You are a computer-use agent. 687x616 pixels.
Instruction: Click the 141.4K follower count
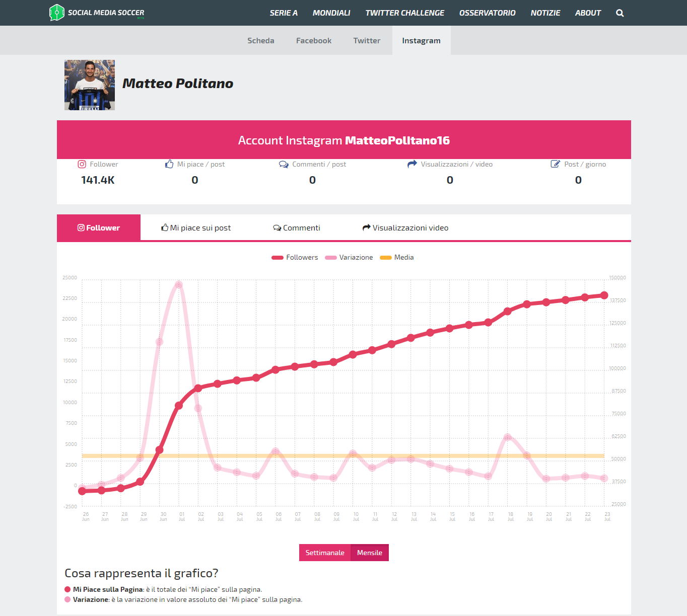click(x=98, y=180)
